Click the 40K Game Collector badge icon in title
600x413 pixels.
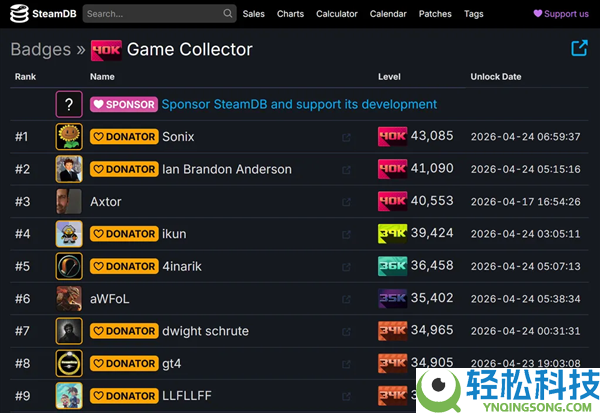[x=106, y=50]
